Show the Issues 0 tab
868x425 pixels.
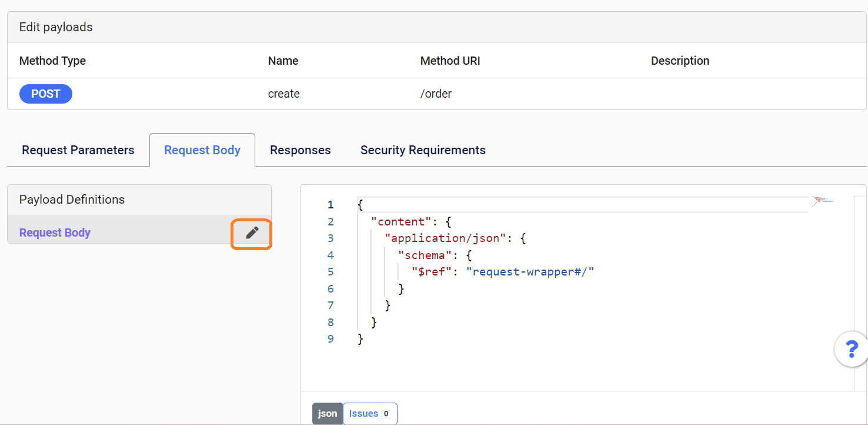370,413
